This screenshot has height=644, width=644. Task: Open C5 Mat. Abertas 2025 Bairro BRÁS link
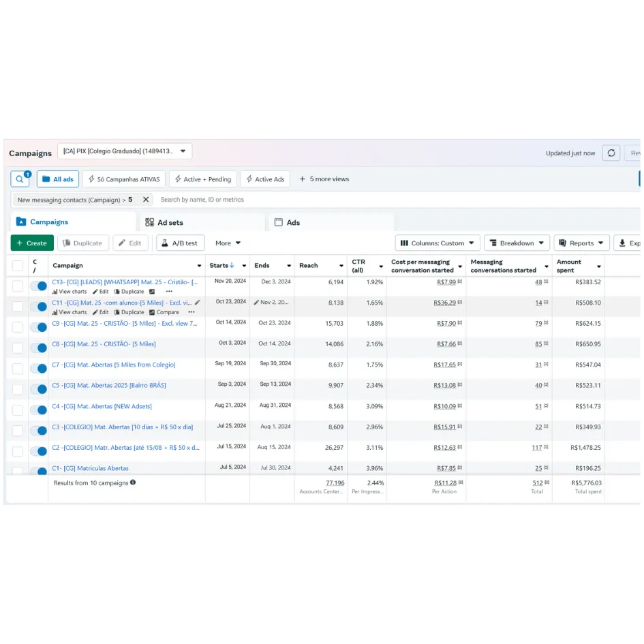[x=109, y=385]
